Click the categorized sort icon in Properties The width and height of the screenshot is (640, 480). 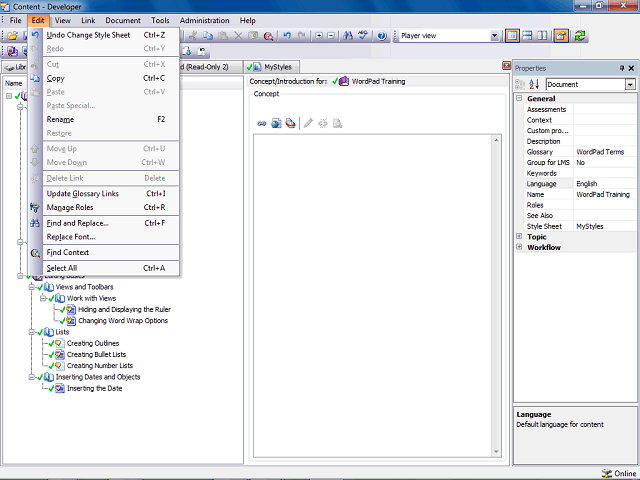[x=520, y=84]
